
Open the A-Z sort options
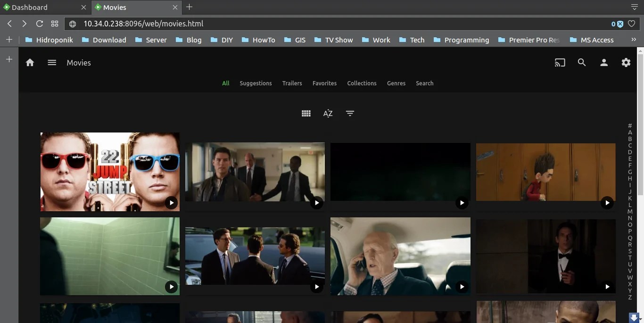328,113
